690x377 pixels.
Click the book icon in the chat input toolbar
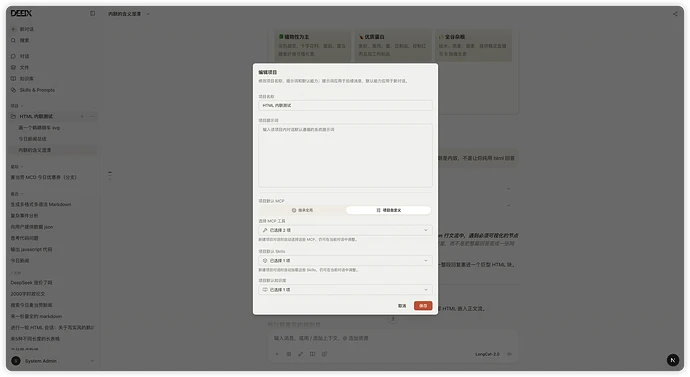(312, 354)
